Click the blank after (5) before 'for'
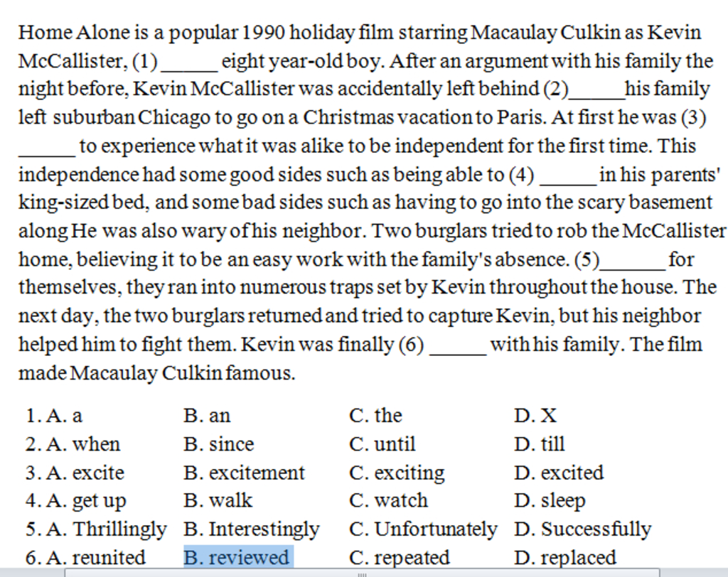 633,264
